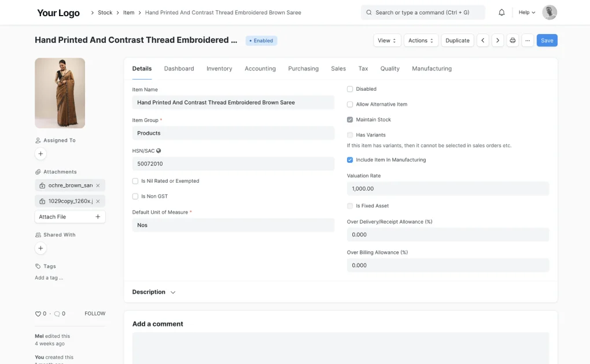Click the Duplicate button
590x364 pixels.
click(457, 40)
